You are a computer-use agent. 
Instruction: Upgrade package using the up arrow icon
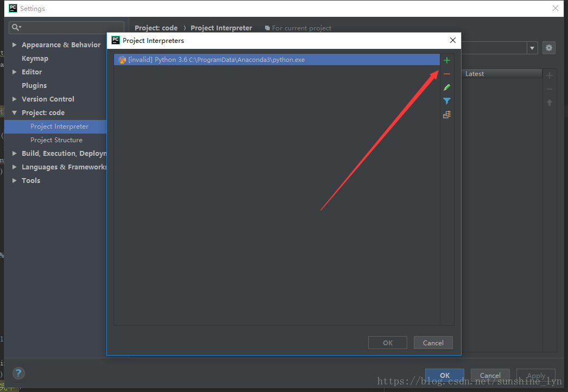tap(549, 103)
